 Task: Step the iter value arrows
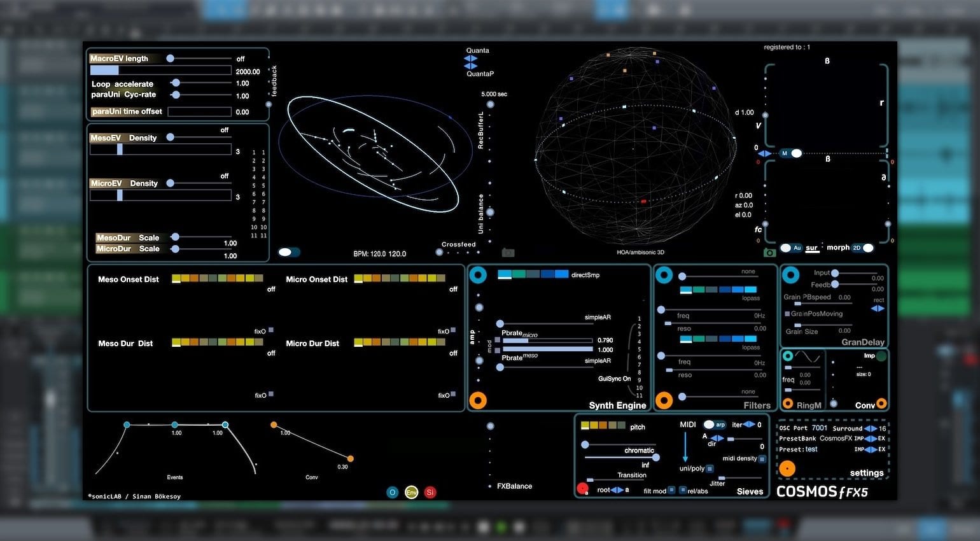pos(749,425)
